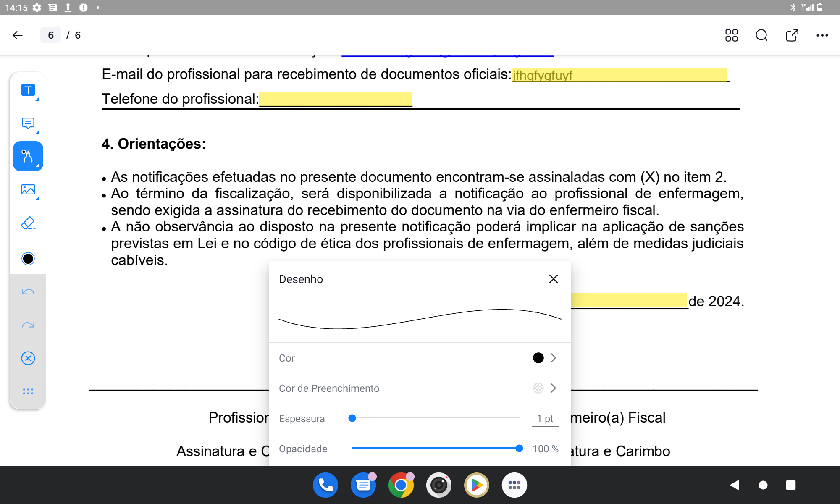
Task: Open the Messages app in the dock
Action: coord(363,485)
